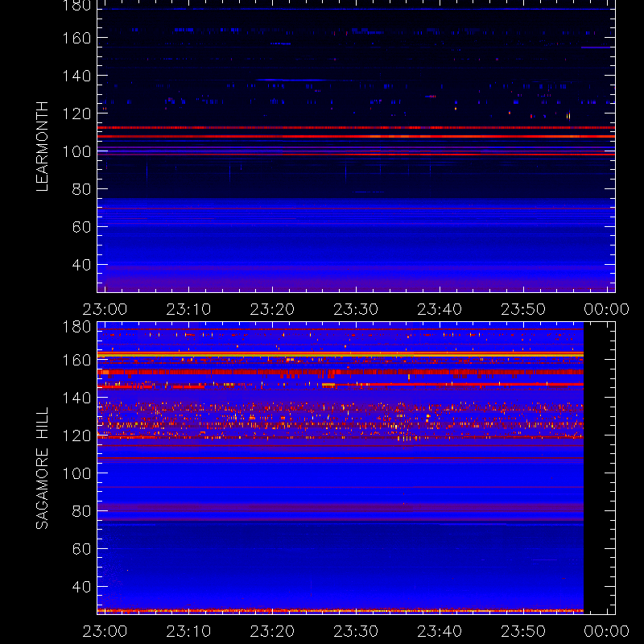Select the 23:30 time label under Learmonth plot

pos(356,309)
